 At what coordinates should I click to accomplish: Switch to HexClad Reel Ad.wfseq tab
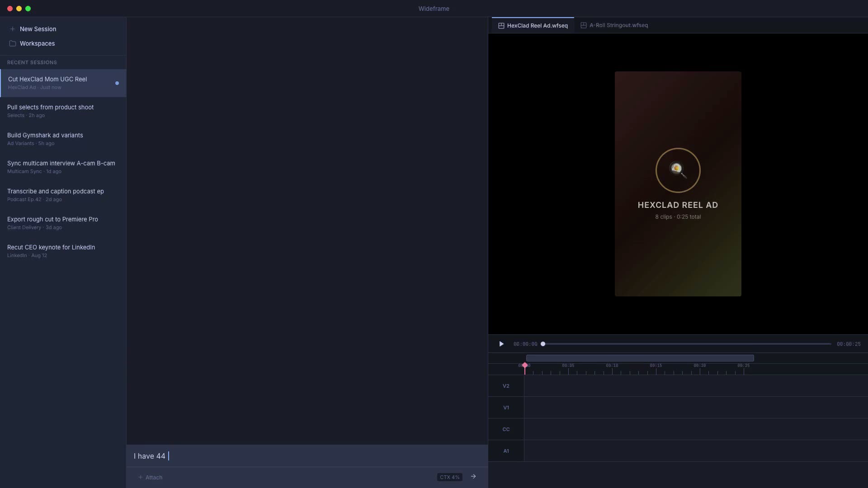pos(533,25)
